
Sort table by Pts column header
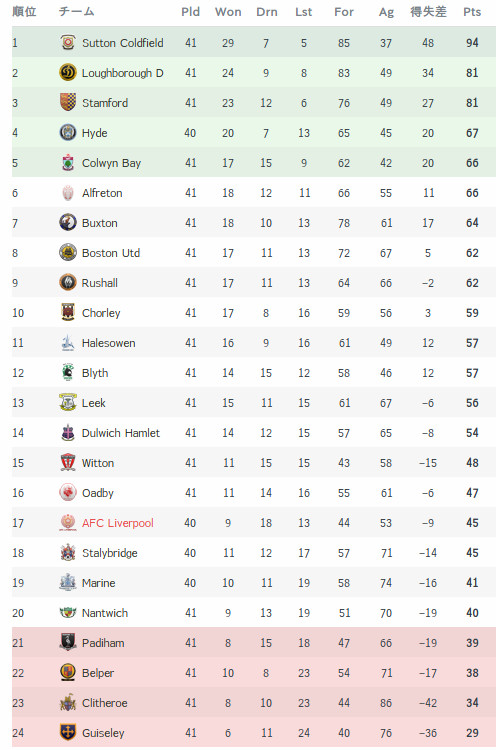pyautogui.click(x=472, y=12)
